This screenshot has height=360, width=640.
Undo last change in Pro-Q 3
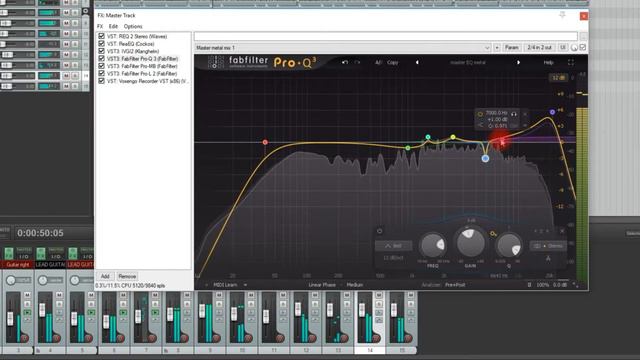(345, 62)
